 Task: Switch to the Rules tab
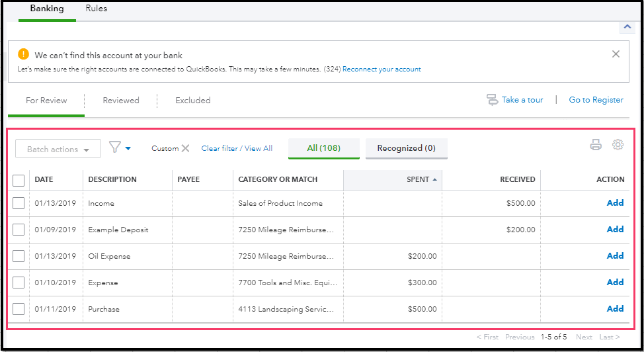point(97,9)
